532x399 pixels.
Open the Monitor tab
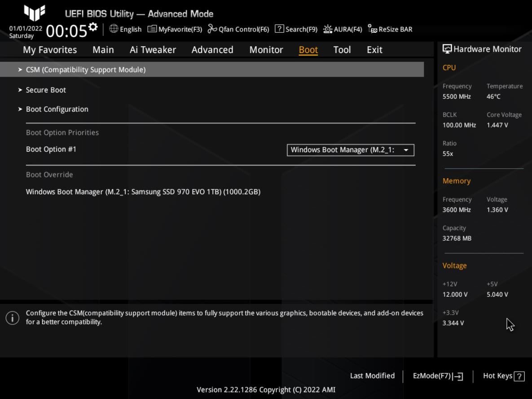266,50
